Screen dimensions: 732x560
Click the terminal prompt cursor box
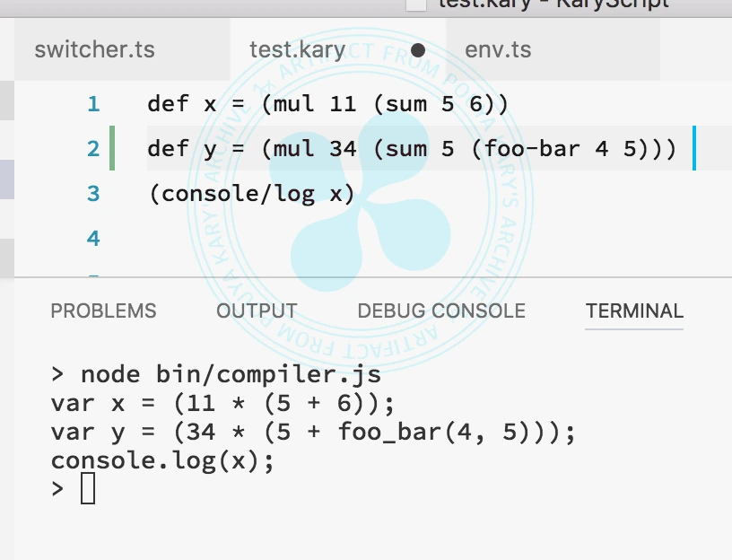87,489
